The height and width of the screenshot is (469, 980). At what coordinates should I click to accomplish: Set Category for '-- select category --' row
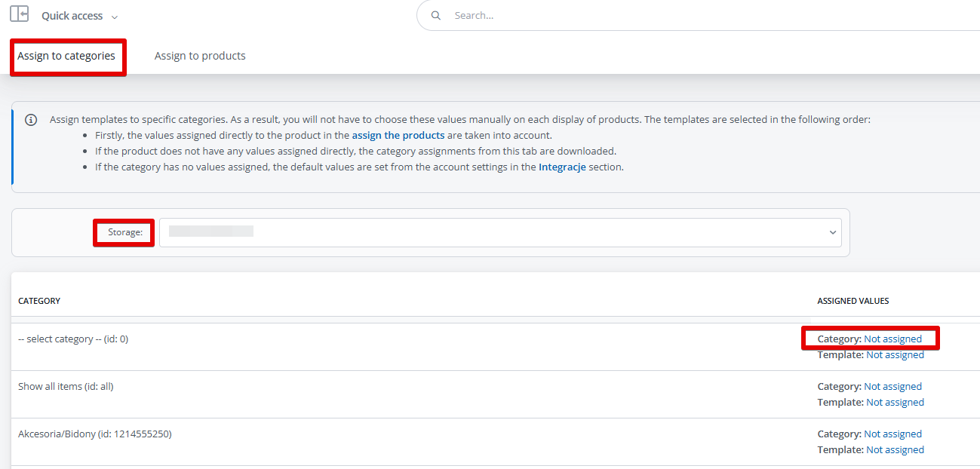point(892,339)
